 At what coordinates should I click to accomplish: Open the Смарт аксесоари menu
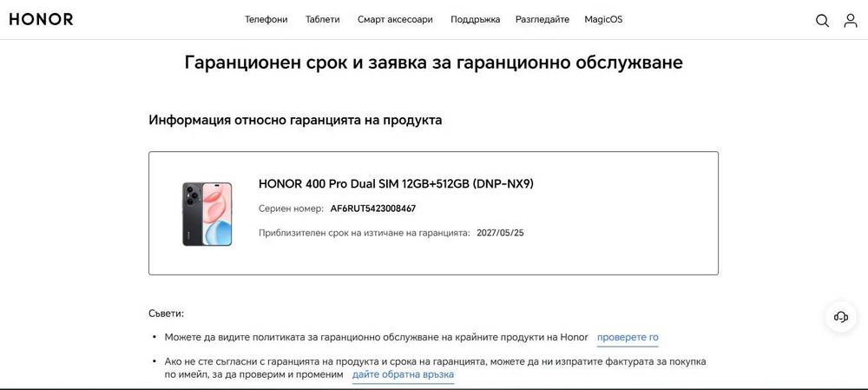point(395,19)
